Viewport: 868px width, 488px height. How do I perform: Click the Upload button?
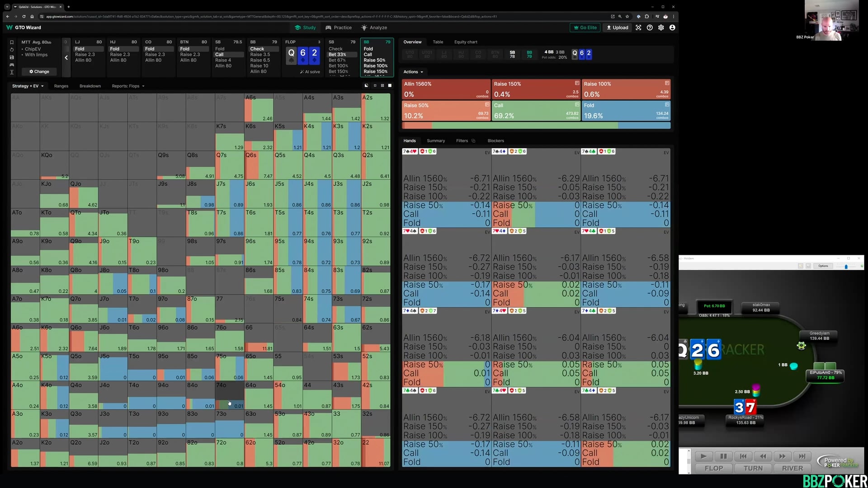click(617, 28)
